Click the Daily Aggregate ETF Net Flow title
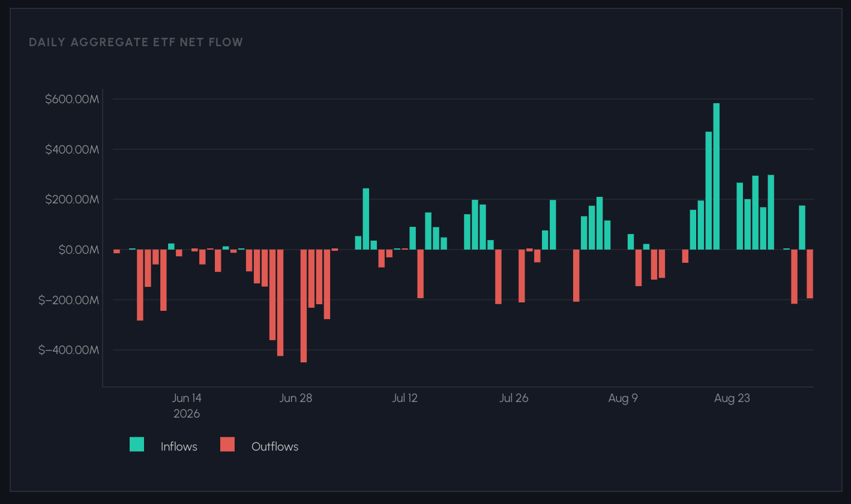851x504 pixels. pyautogui.click(x=136, y=42)
